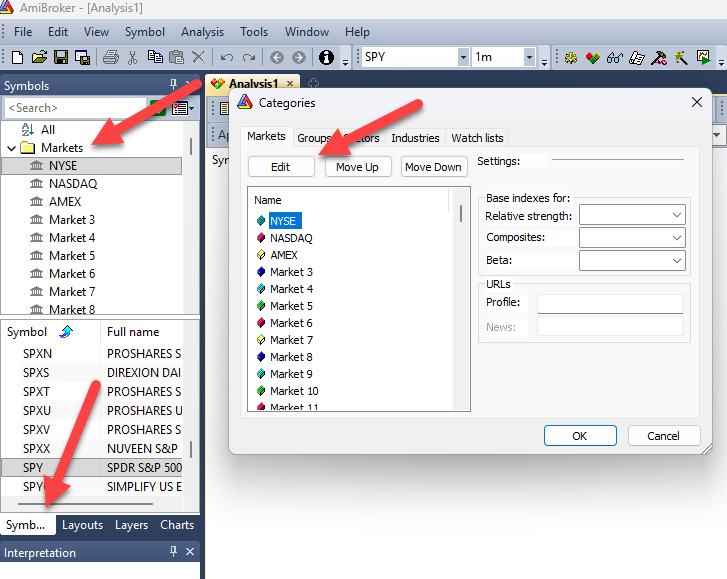Click the Forward navigation arrow icon

pyautogui.click(x=299, y=58)
